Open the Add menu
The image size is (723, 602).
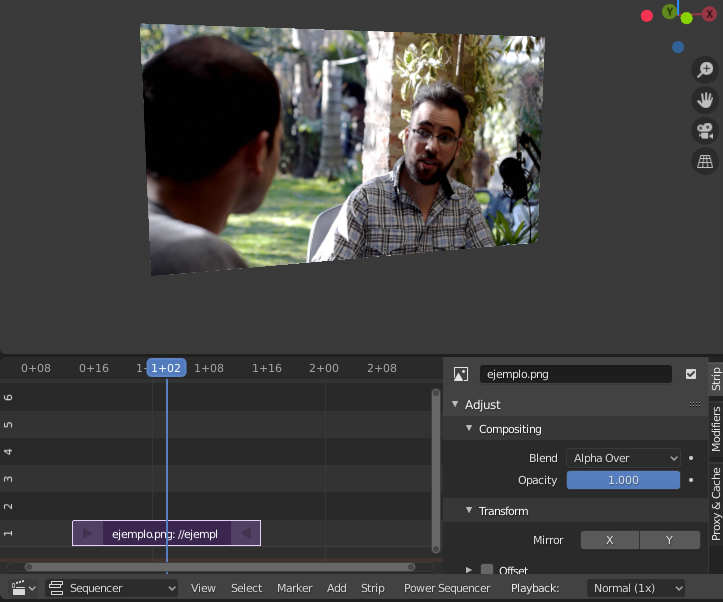337,588
